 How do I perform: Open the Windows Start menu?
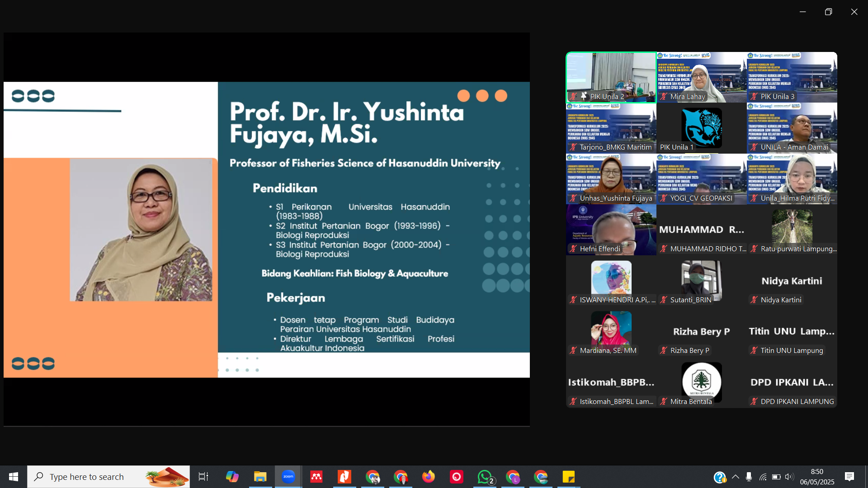(13, 477)
